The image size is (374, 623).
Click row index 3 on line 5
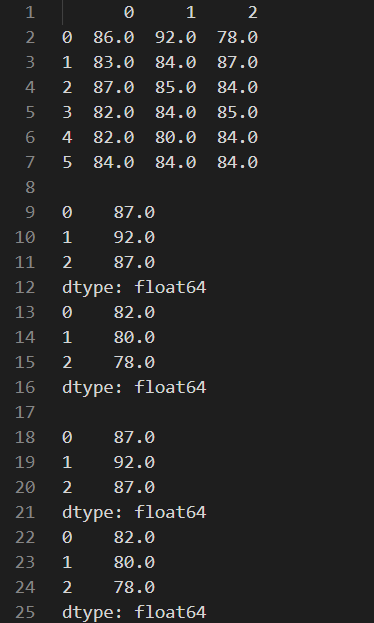pos(67,112)
